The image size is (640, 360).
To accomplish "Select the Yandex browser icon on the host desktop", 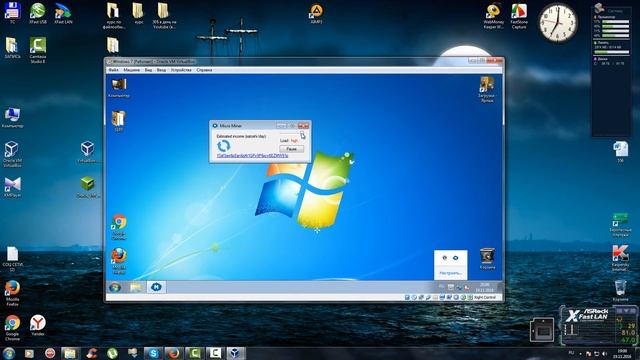I will click(38, 325).
